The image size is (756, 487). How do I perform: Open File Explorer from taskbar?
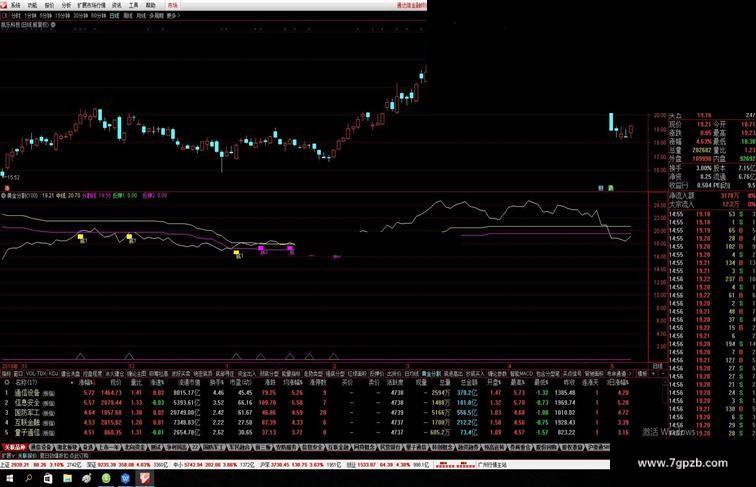(67, 478)
